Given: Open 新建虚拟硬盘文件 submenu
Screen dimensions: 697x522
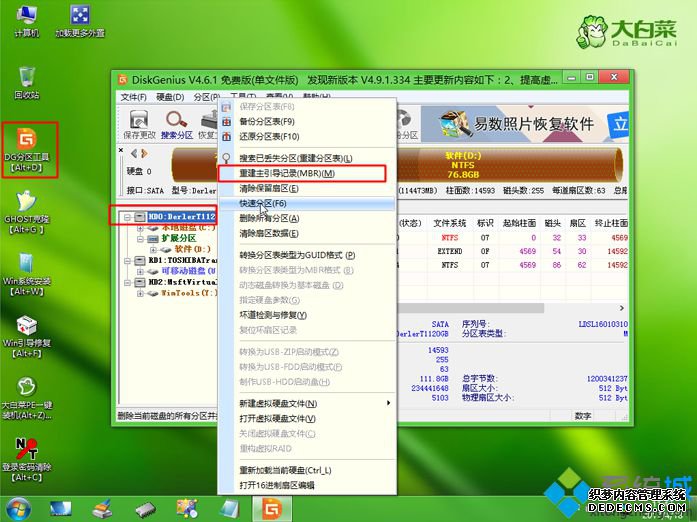Looking at the screenshot, I should (307, 404).
